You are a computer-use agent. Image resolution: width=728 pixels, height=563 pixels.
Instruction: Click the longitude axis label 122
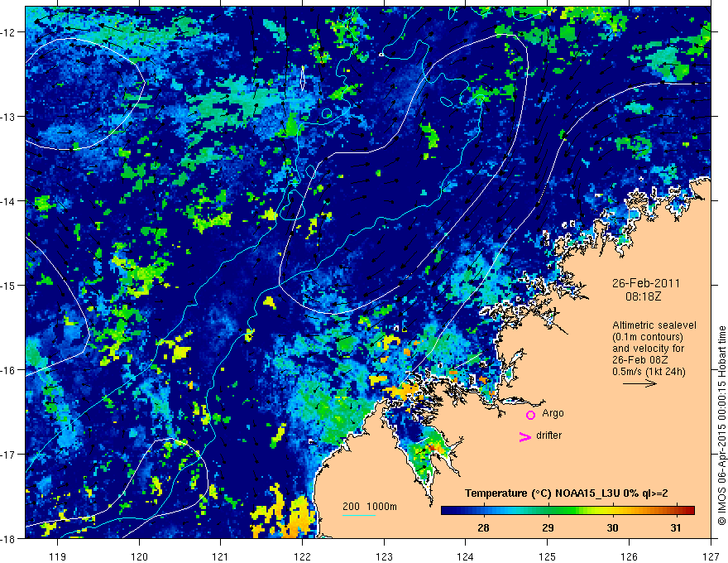tap(302, 556)
